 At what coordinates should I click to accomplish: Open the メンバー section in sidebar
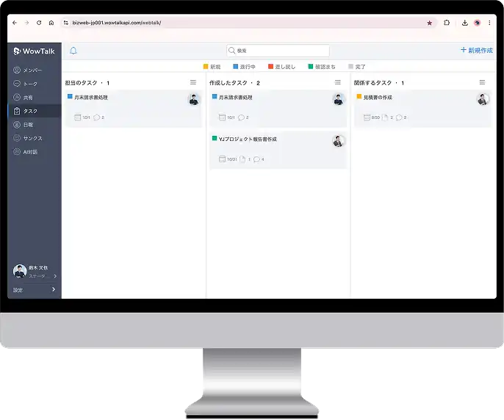click(x=34, y=70)
